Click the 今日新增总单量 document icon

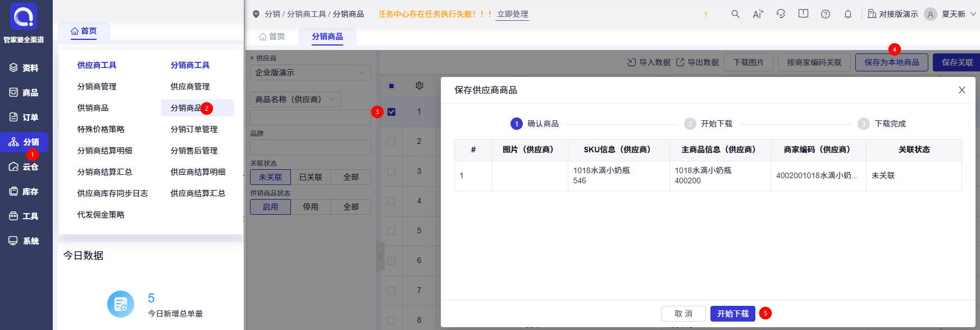click(121, 304)
